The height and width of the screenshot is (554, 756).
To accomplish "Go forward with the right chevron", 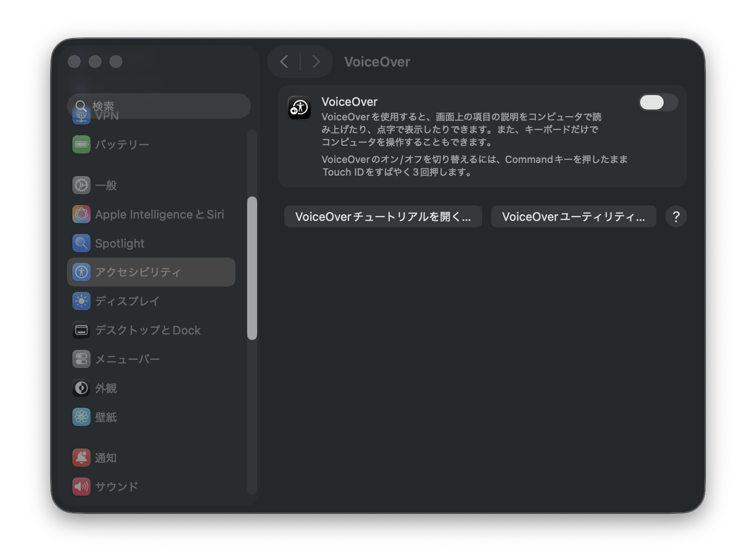I will coord(316,62).
